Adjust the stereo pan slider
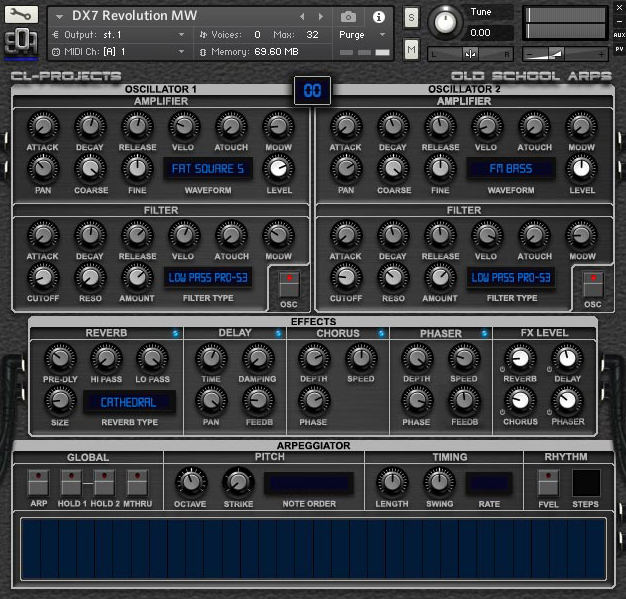Viewport: 626px width, 599px height. tap(470, 54)
